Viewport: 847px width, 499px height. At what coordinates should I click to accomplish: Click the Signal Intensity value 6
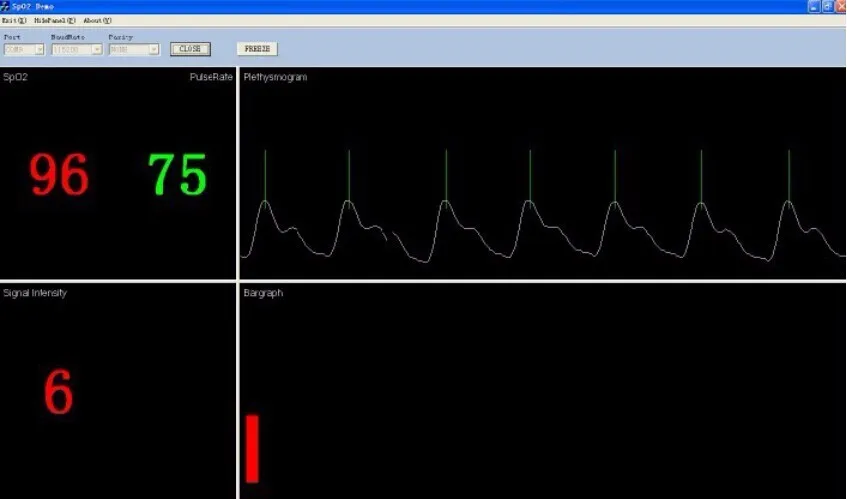point(58,392)
